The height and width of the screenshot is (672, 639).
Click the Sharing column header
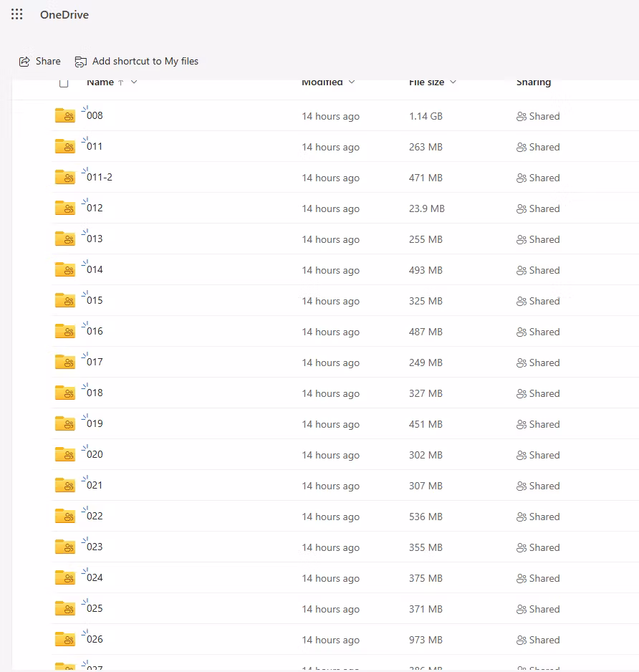pos(534,82)
